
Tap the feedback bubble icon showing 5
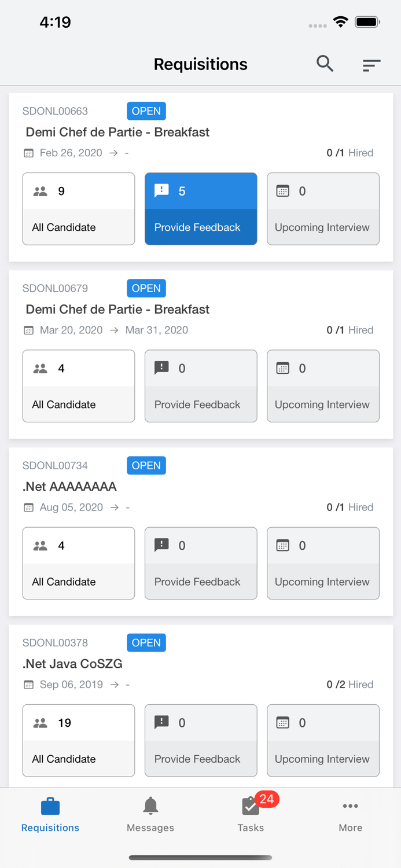point(161,190)
